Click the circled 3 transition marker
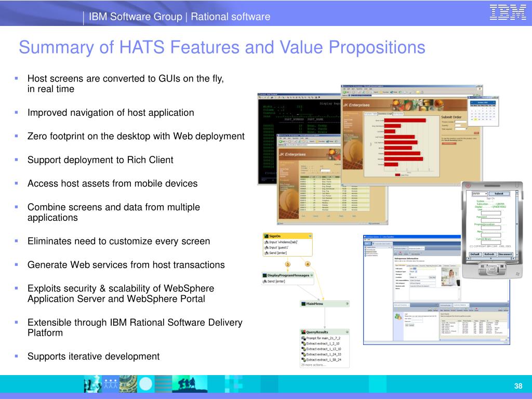 coord(288,264)
